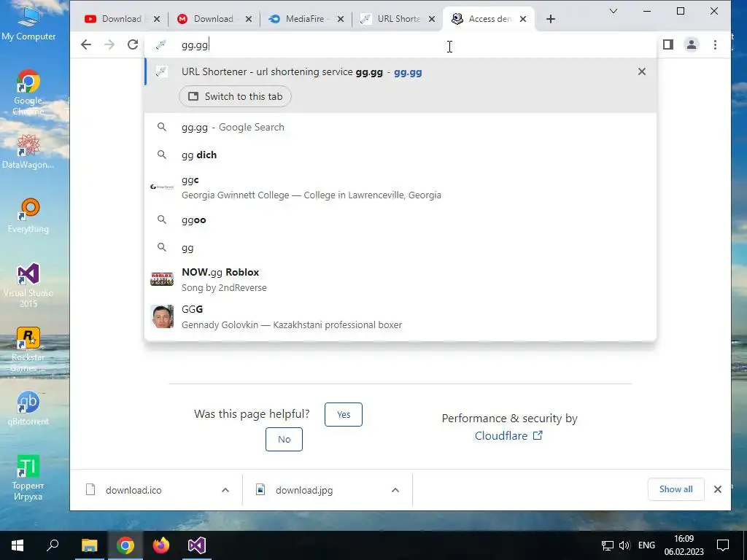This screenshot has height=560, width=747.
Task: Click Roblox song thumbnail
Action: [x=162, y=279]
